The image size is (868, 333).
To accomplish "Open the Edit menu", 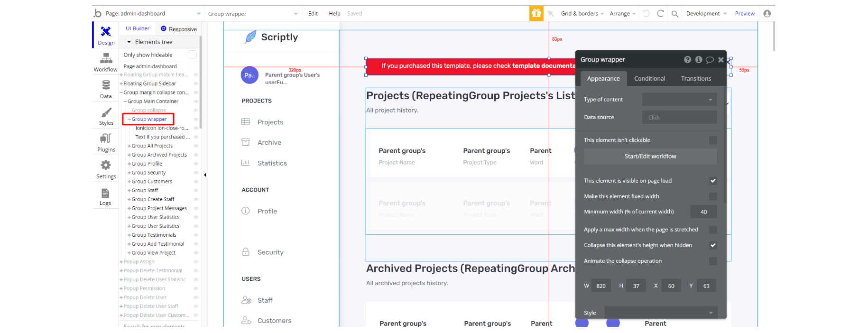I will tap(313, 14).
